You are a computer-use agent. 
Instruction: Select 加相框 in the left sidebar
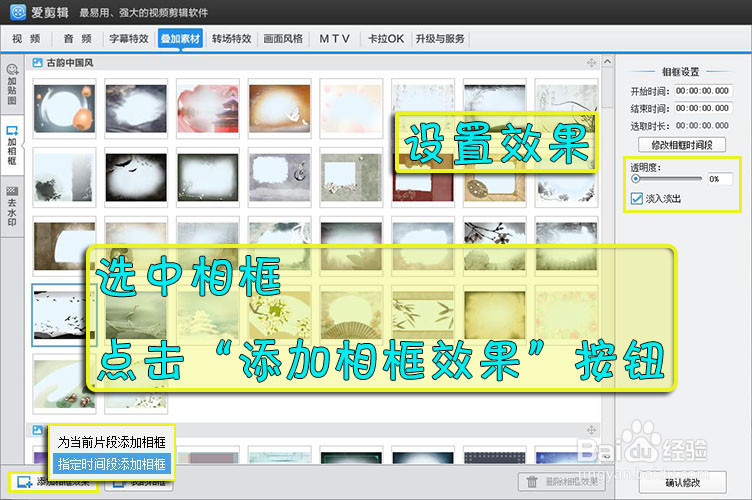point(12,146)
